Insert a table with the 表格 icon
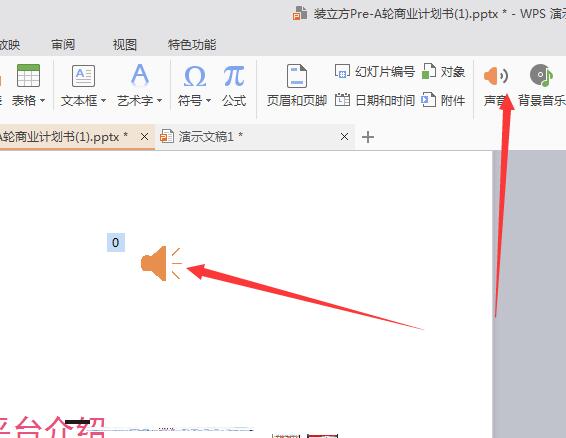Image resolution: width=566 pixels, height=438 pixels. [x=28, y=75]
